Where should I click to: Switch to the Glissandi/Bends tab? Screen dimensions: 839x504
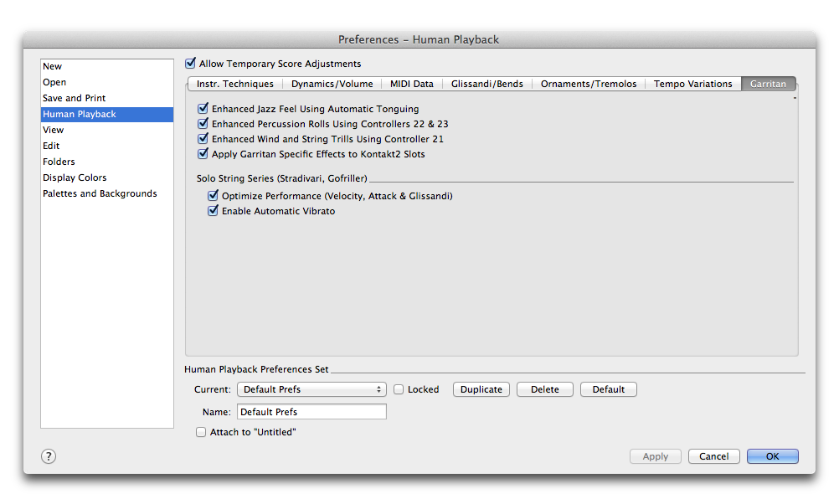coord(486,84)
